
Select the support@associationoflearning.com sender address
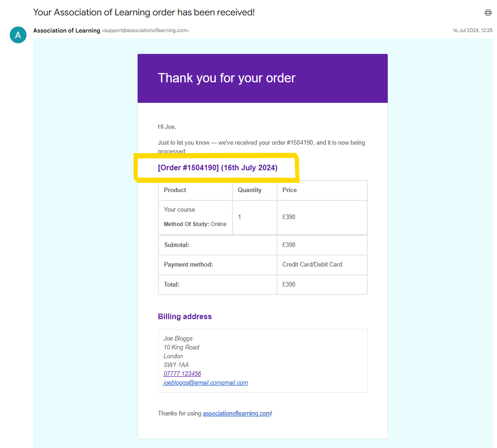(146, 31)
